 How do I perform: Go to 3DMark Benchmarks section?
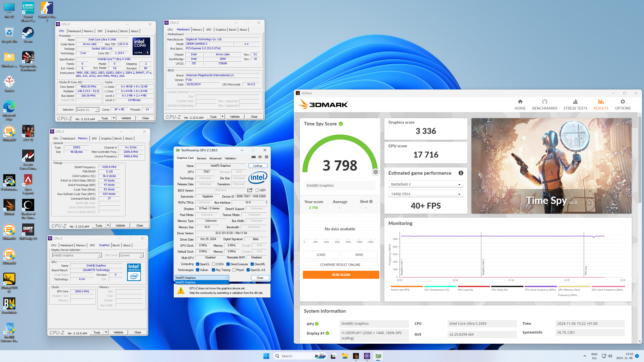point(544,104)
